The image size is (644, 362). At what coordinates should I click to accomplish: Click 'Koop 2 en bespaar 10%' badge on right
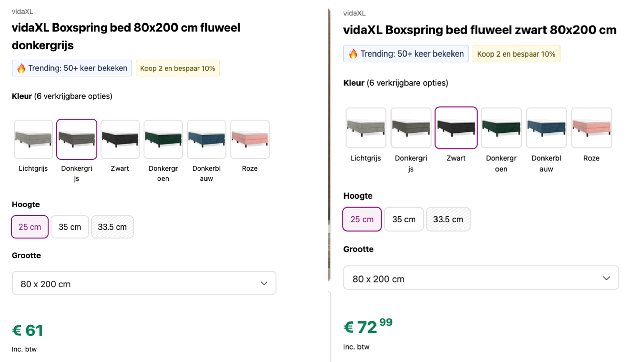(516, 54)
